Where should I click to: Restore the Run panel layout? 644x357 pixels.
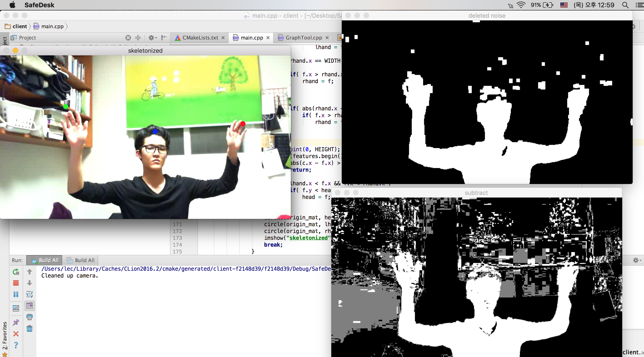[x=16, y=308]
